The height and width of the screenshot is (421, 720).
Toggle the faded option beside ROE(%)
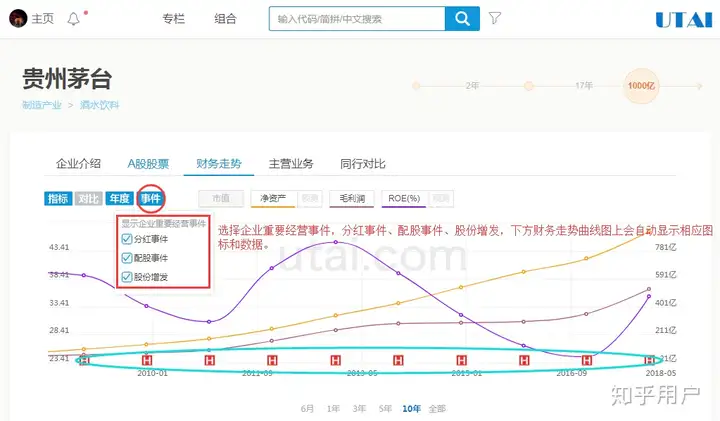click(x=441, y=198)
